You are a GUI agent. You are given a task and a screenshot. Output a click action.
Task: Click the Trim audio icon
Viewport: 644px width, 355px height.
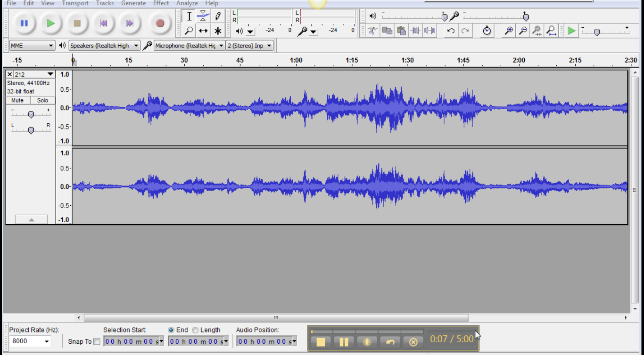(415, 31)
